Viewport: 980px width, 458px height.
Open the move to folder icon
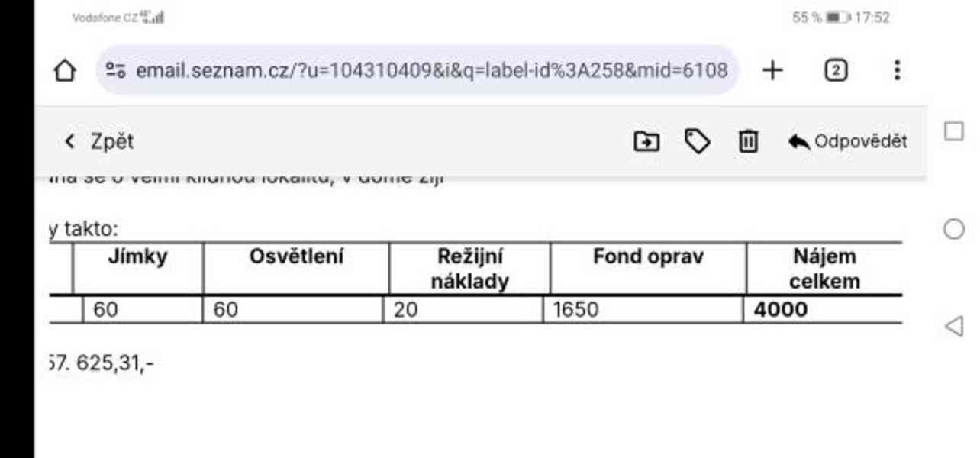pyautogui.click(x=646, y=141)
